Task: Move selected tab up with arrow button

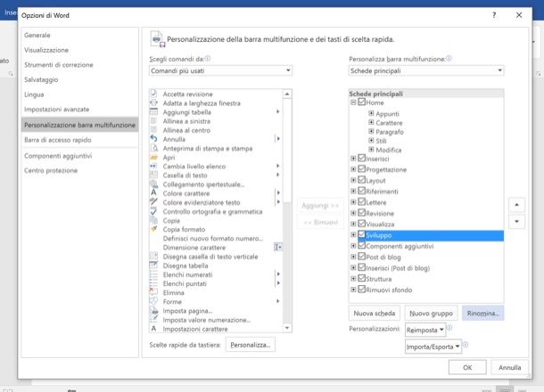Action: 516,205
